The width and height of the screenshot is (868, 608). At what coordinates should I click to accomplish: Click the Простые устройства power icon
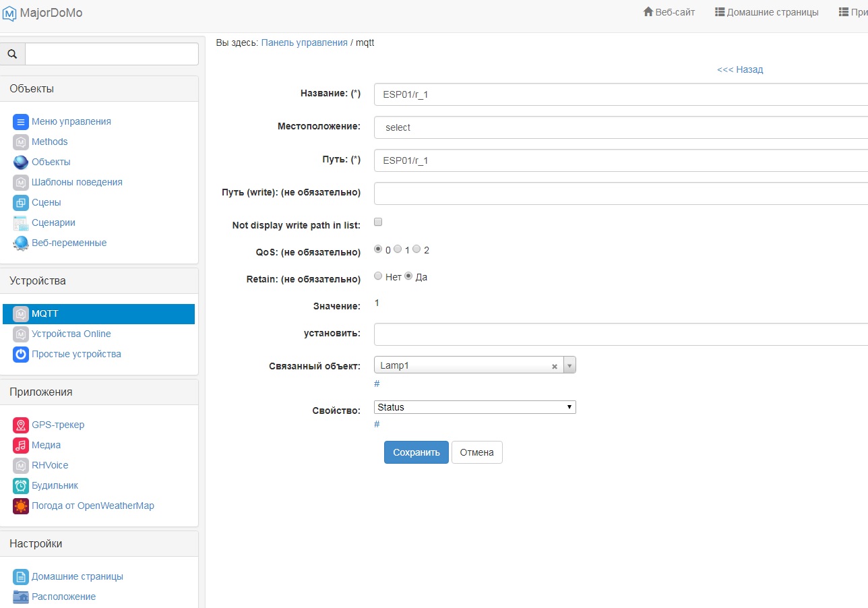pyautogui.click(x=21, y=355)
